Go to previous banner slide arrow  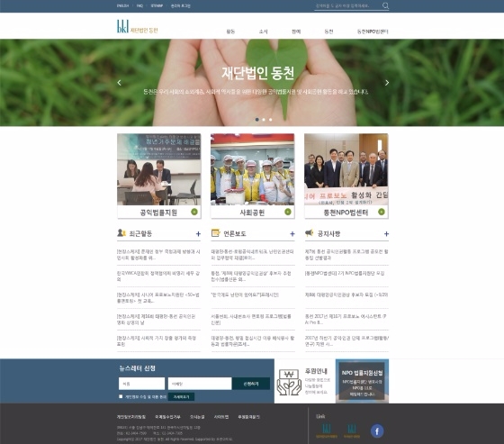tap(119, 83)
